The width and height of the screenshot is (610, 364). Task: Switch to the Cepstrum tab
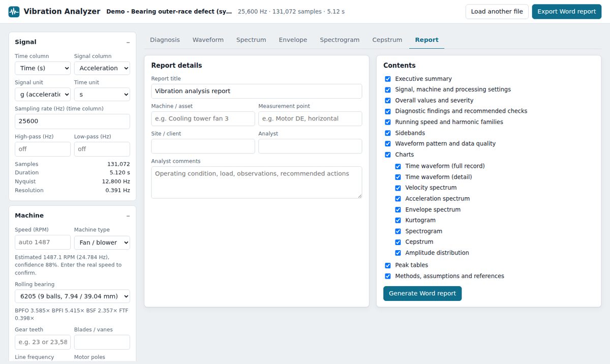(387, 40)
